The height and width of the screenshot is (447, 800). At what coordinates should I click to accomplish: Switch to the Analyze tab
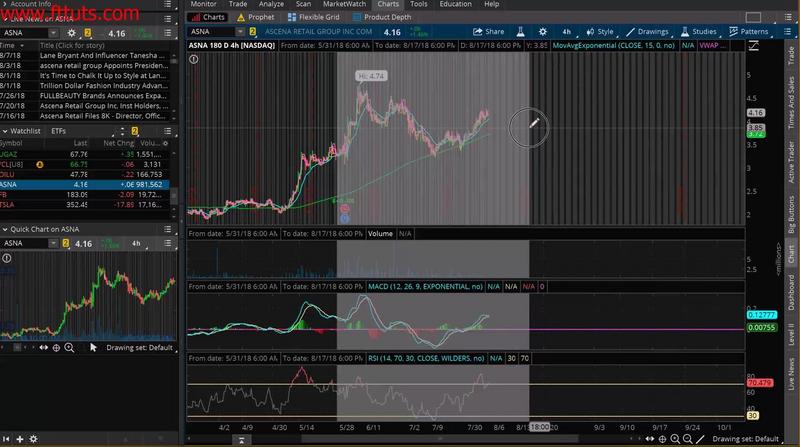pyautogui.click(x=271, y=4)
